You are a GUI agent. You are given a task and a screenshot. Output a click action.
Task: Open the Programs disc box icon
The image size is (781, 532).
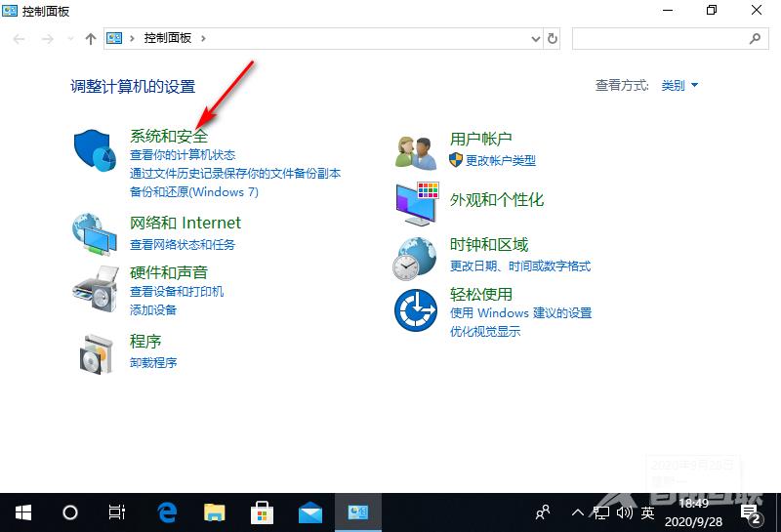[96, 354]
